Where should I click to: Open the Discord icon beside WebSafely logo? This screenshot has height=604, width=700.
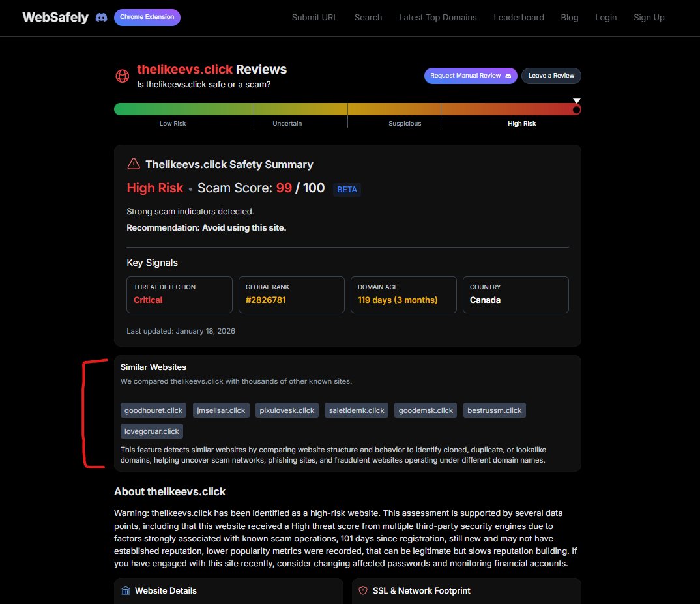click(x=101, y=18)
